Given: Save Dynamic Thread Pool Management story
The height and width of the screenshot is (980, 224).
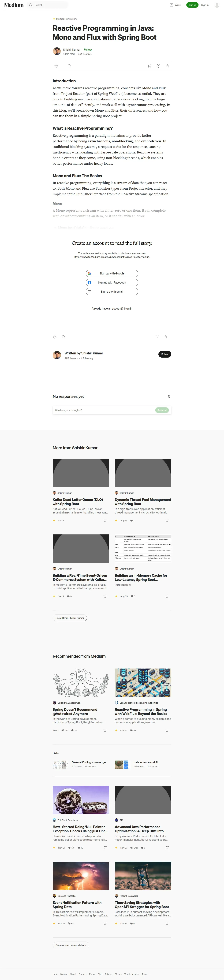Looking at the screenshot, I should (167, 520).
